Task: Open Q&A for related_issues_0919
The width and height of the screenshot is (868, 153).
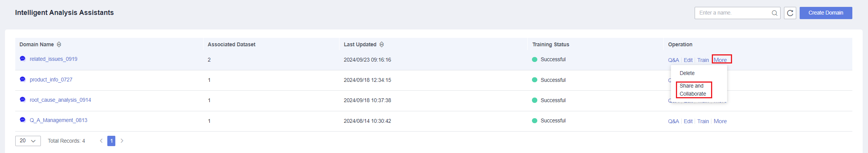Action: click(673, 60)
